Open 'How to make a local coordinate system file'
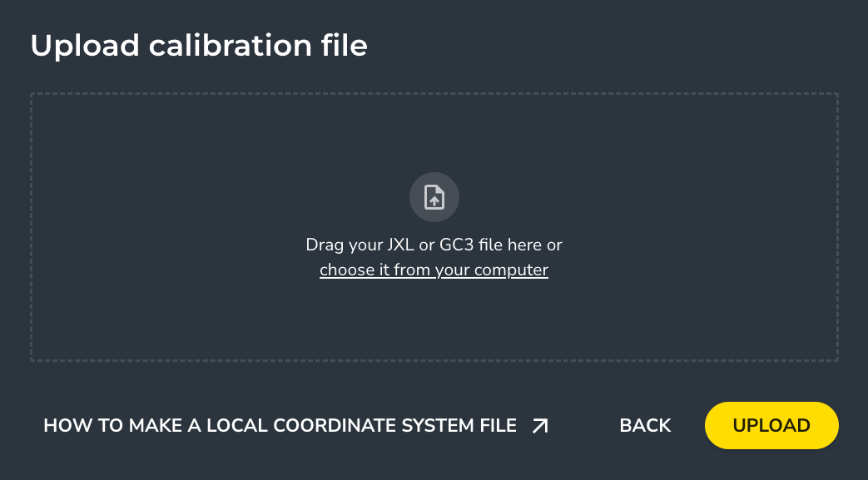 (x=280, y=426)
